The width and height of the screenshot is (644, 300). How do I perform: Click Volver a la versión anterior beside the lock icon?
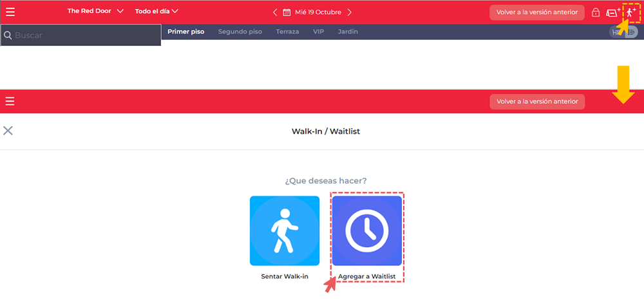(537, 12)
